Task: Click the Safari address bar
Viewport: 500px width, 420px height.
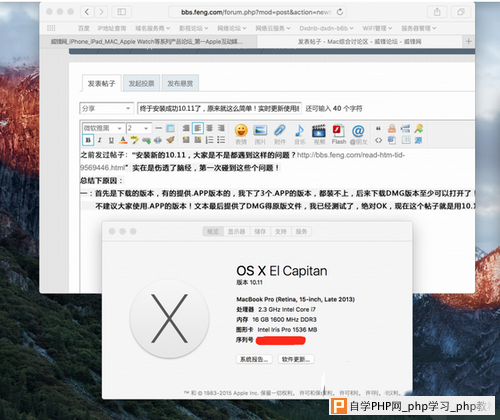Action: pos(257,12)
